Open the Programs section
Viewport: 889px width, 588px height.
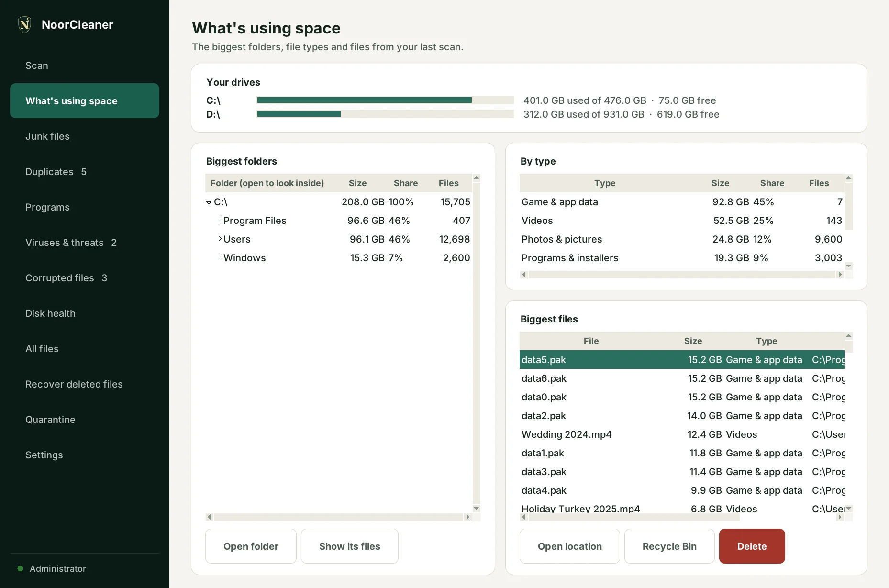coord(85,207)
